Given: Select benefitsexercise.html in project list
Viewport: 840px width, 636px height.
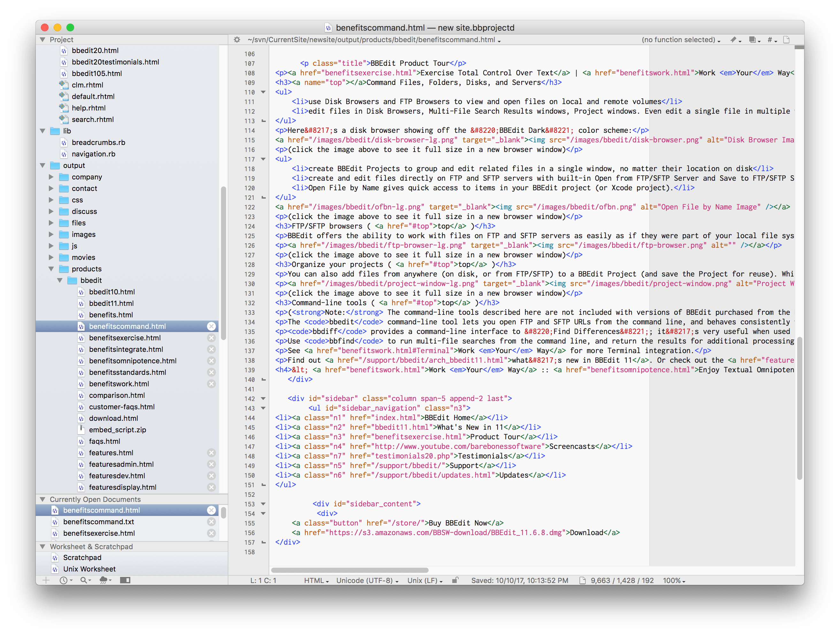Looking at the screenshot, I should coord(125,338).
